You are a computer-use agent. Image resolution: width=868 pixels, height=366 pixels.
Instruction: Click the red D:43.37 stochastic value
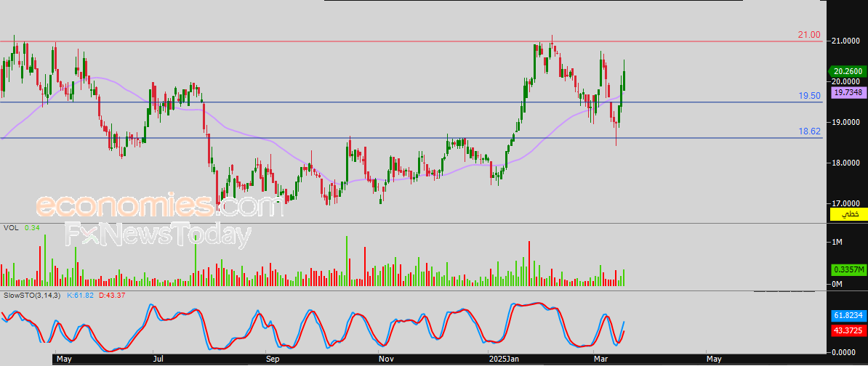click(112, 296)
